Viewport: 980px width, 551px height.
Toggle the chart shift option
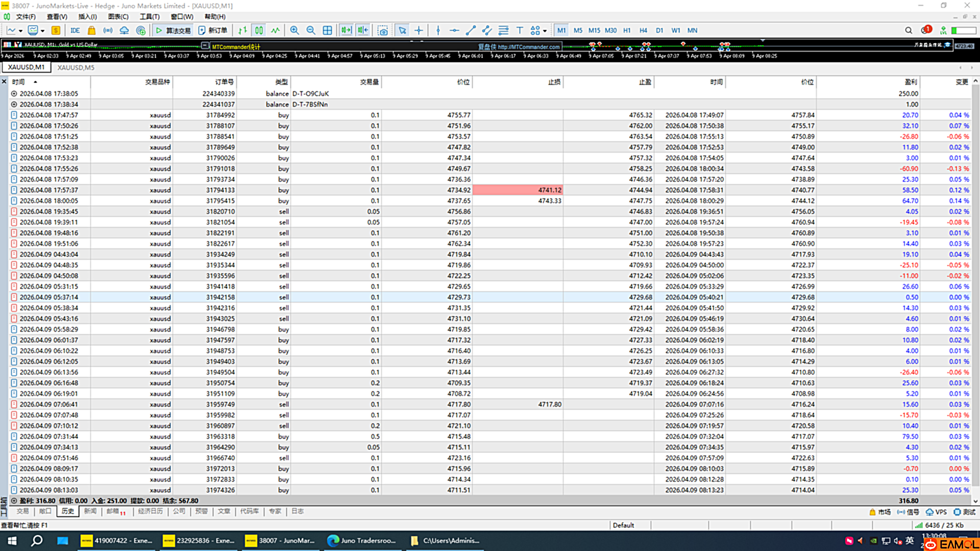pyautogui.click(x=363, y=31)
